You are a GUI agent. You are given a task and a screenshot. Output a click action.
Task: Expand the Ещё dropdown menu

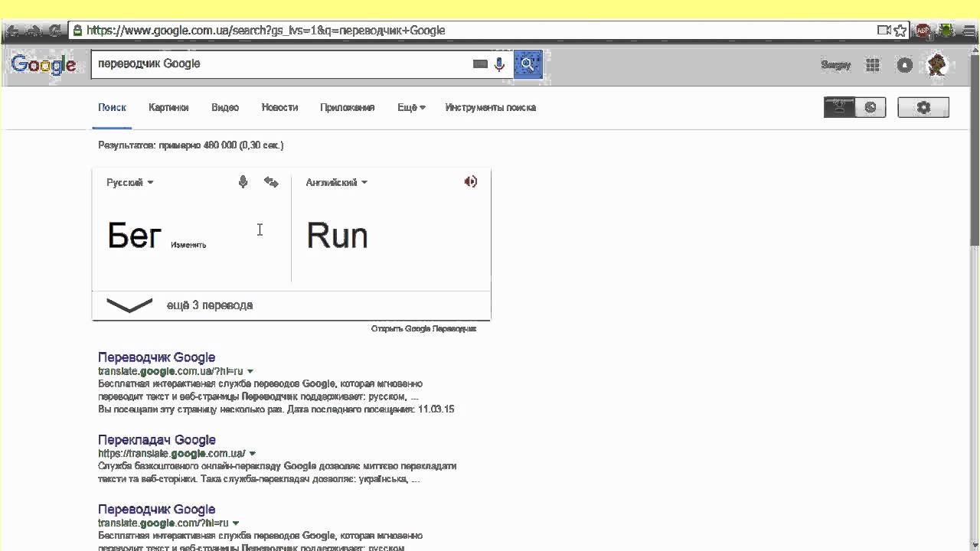coord(411,108)
